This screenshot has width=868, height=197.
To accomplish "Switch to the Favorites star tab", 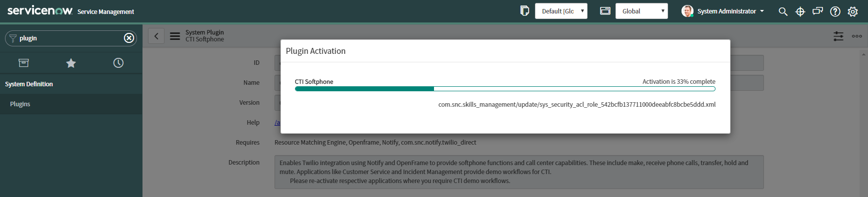I will click(x=71, y=63).
